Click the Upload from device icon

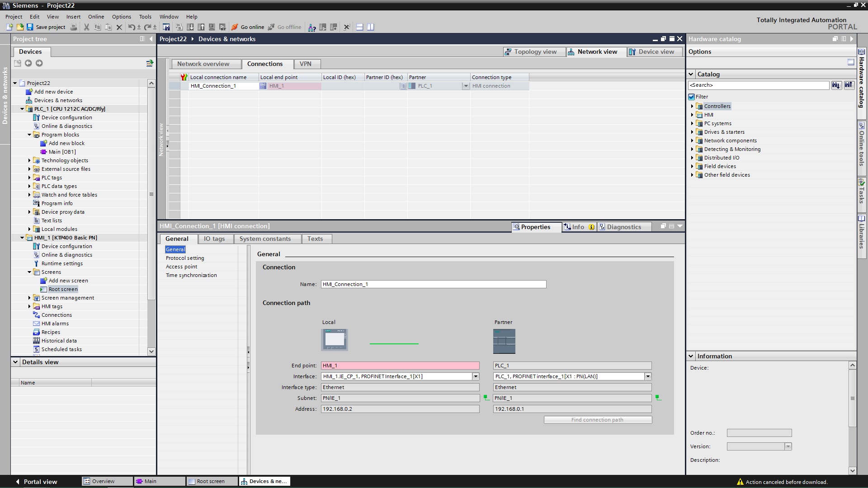pos(201,27)
